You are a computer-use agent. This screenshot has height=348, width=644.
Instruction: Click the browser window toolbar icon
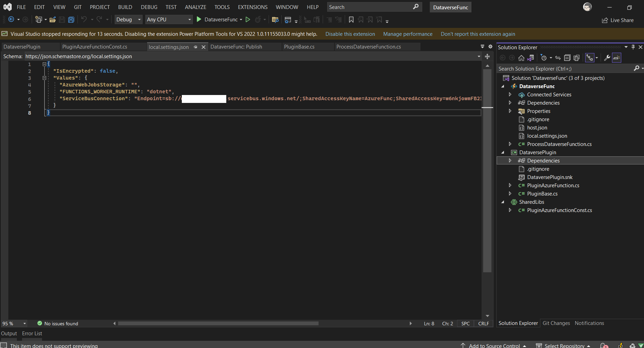coord(288,20)
